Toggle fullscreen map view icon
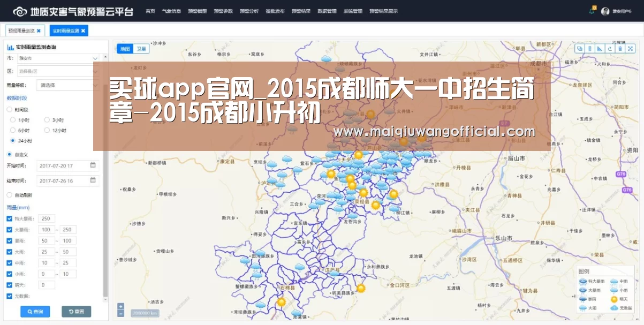Viewport: 644px width, 325px height. [x=630, y=49]
